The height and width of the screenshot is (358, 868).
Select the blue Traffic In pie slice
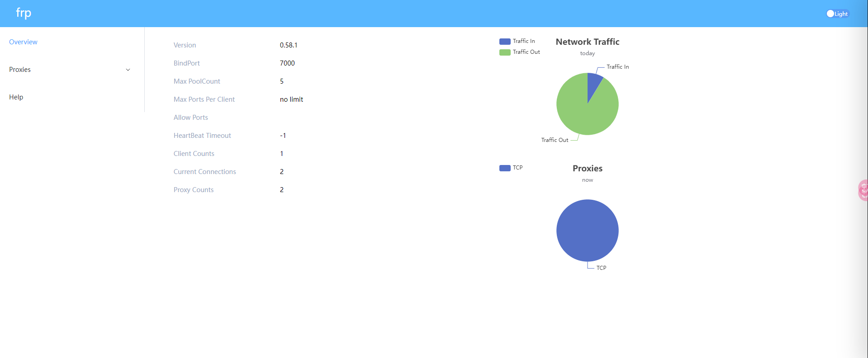click(x=593, y=84)
